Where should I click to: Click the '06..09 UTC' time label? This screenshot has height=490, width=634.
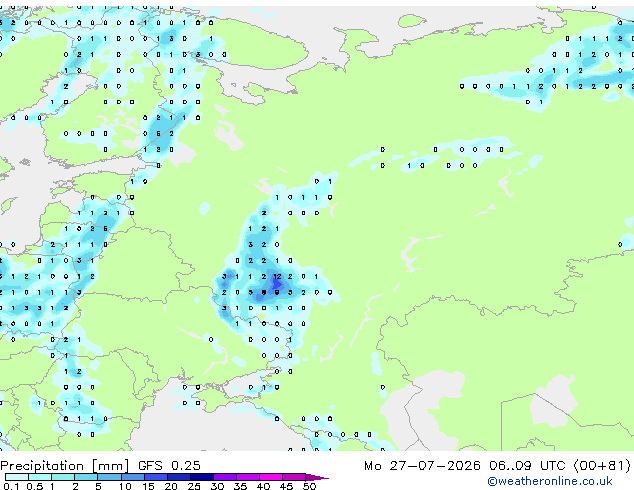point(527,466)
